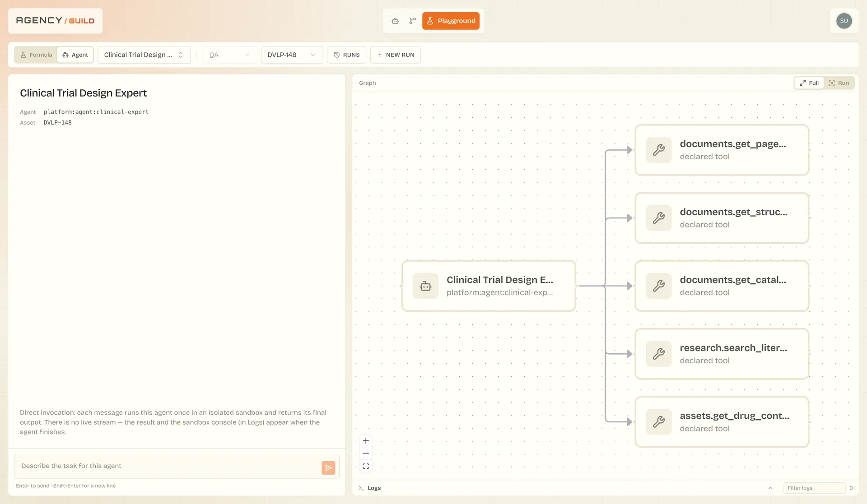Click the Agency Guild logo
Screen dimensions: 867x504
(55, 21)
